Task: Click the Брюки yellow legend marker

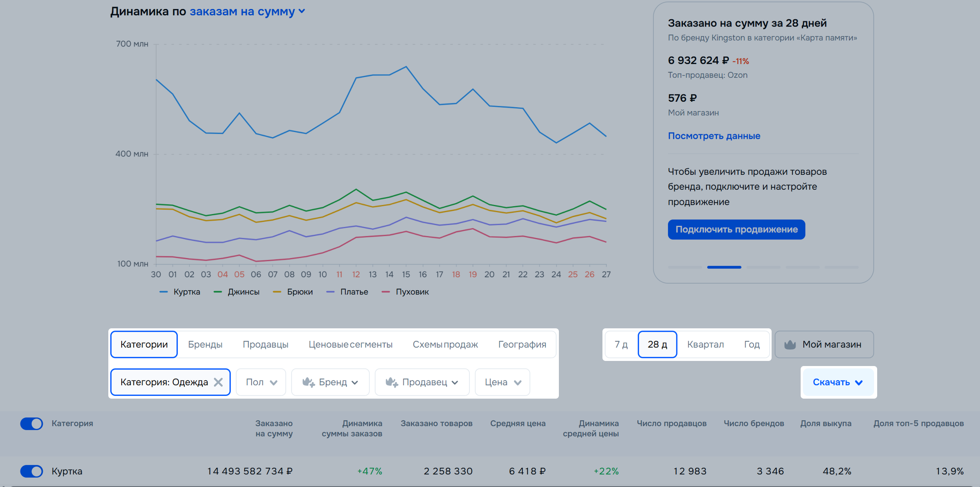Action: click(x=277, y=292)
